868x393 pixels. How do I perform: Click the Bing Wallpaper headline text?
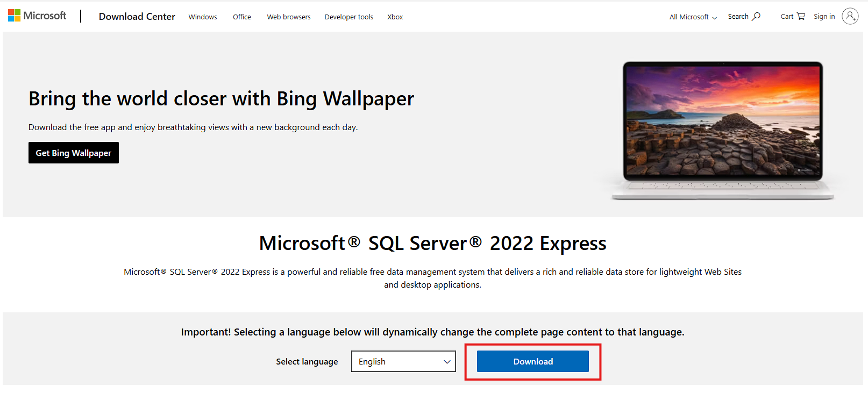point(221,99)
